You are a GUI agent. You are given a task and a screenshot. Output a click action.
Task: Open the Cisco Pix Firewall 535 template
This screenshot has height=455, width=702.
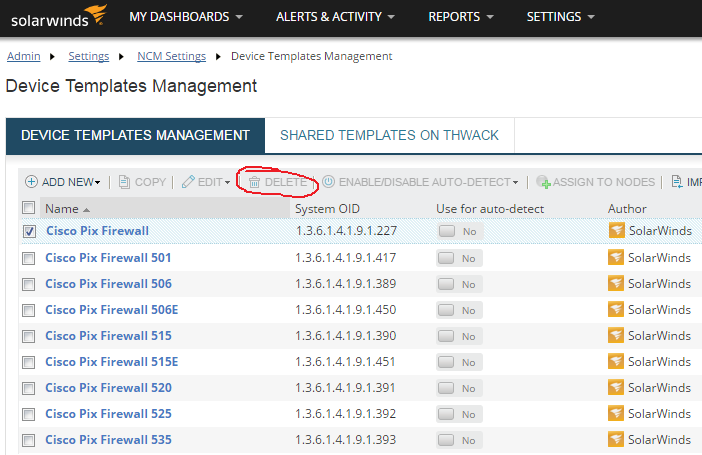108,439
